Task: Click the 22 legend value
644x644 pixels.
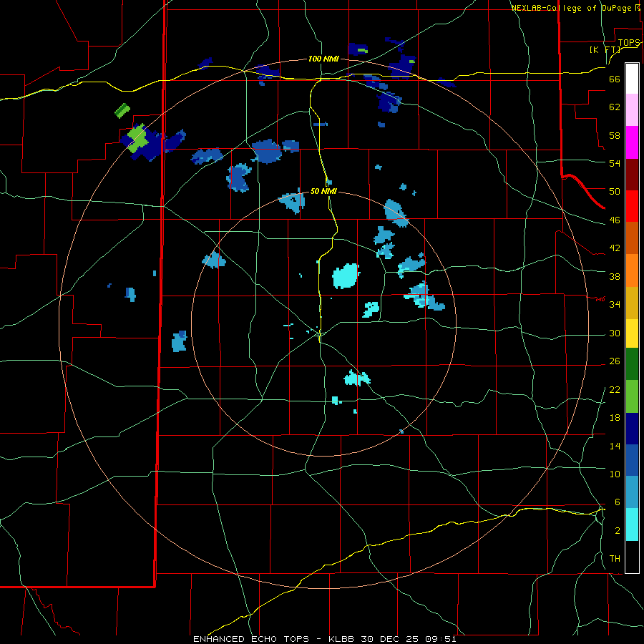Action: (x=615, y=389)
